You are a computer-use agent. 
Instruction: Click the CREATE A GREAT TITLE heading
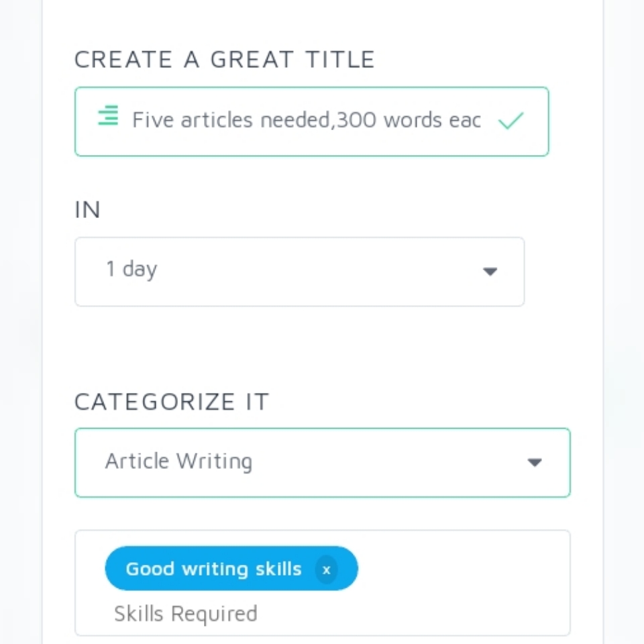point(224,59)
